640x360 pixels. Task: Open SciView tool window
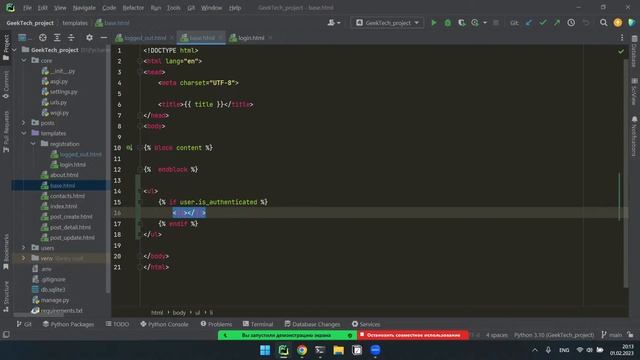[x=634, y=92]
